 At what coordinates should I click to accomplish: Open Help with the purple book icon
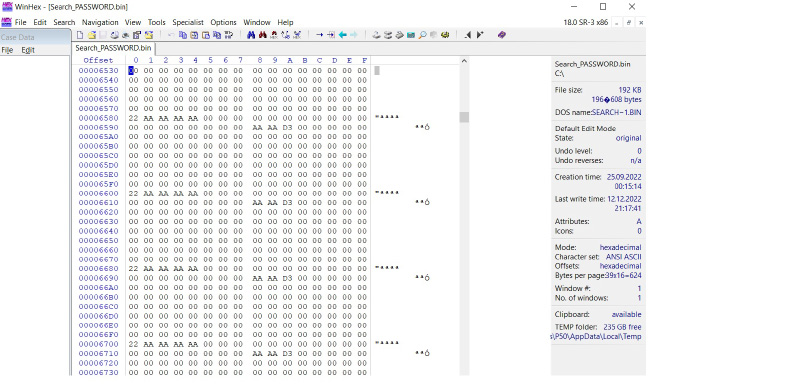pyautogui.click(x=502, y=35)
